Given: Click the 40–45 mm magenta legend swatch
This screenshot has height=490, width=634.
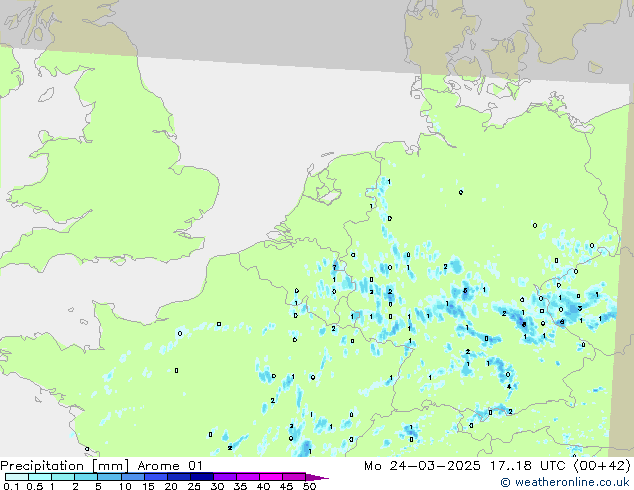Looking at the screenshot, I should tap(271, 477).
